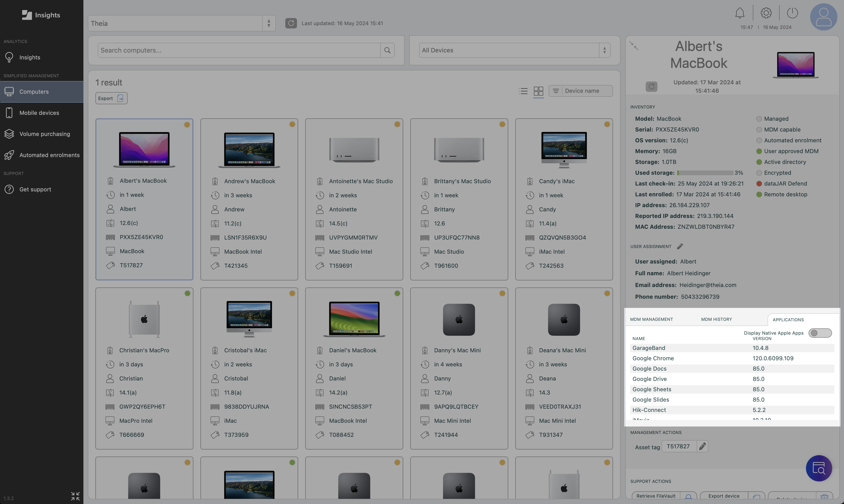Click Encrypted status indicator
This screenshot has width=844, height=504.
click(x=759, y=173)
